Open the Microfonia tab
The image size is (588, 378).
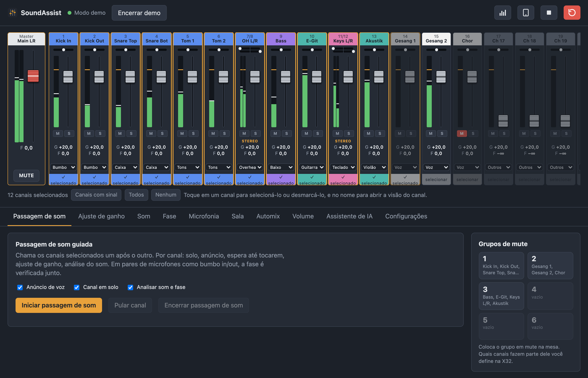click(x=204, y=216)
